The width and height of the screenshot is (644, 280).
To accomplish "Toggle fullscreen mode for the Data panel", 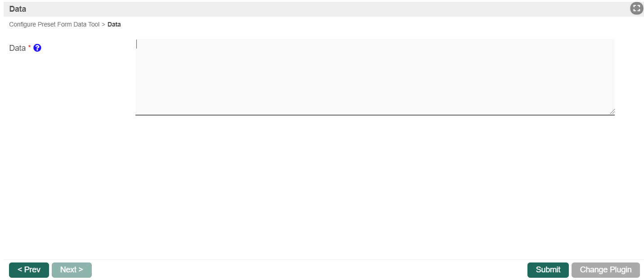I will pos(636,8).
